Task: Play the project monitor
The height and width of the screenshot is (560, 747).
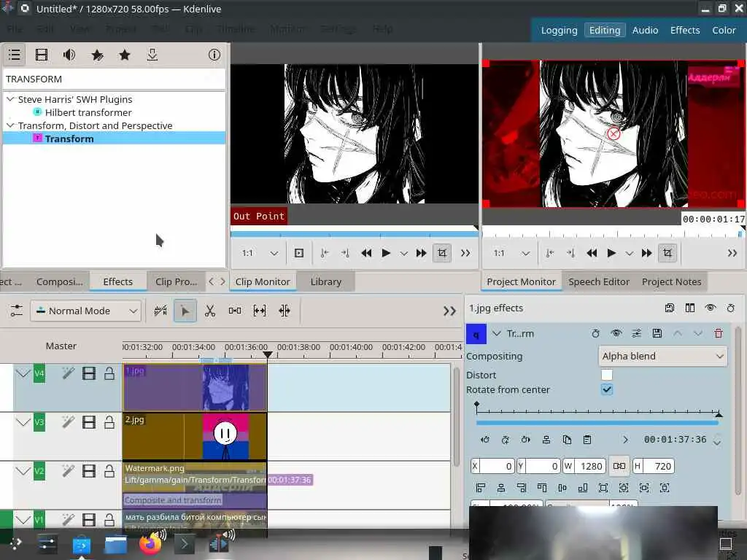Action: pyautogui.click(x=611, y=253)
